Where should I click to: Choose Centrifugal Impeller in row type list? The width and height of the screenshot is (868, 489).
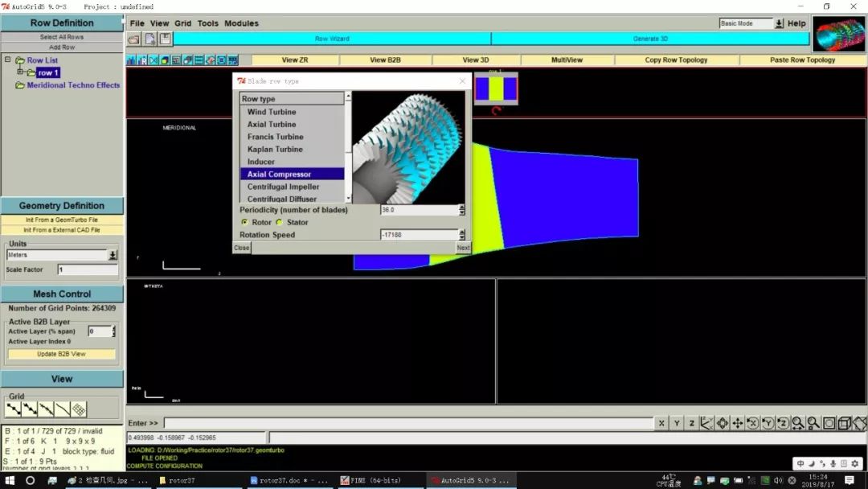pos(283,187)
